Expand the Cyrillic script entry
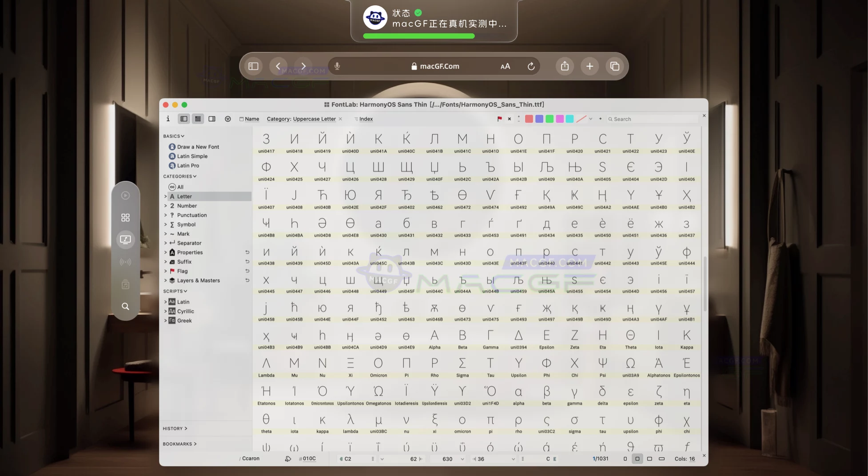The width and height of the screenshot is (868, 476). [x=165, y=311]
